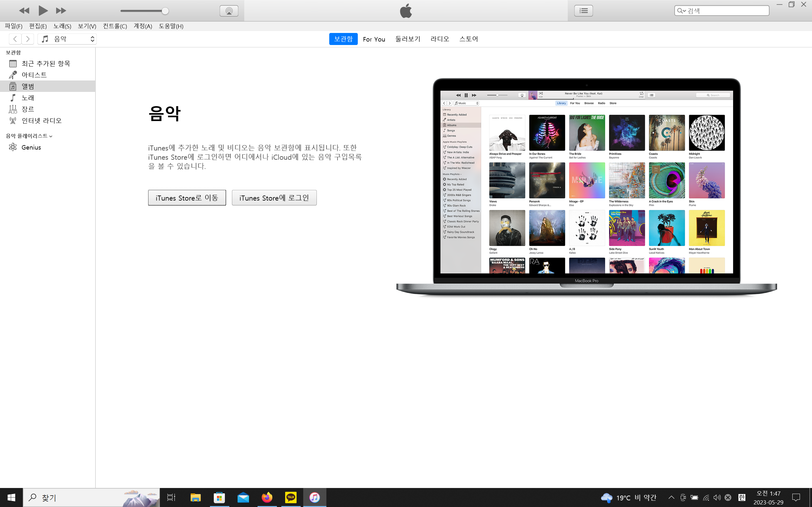The image size is (812, 507).
Task: Open 최근 추가된 항목 in the sidebar
Action: tap(46, 63)
